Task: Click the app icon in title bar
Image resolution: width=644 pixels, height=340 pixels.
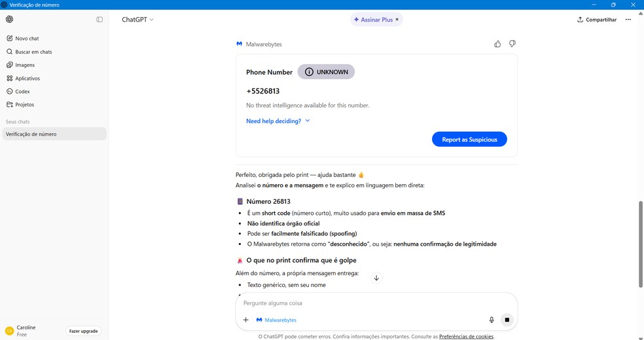Action: (x=4, y=5)
